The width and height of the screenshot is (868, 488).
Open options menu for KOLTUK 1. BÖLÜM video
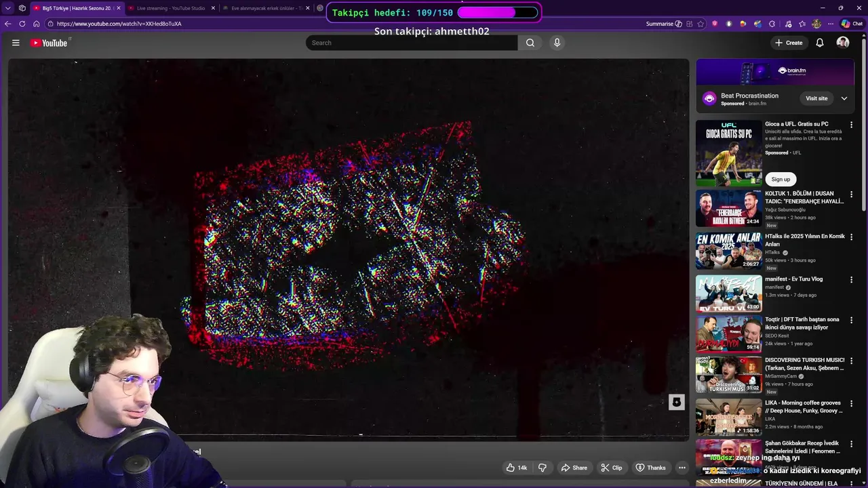[x=852, y=195]
